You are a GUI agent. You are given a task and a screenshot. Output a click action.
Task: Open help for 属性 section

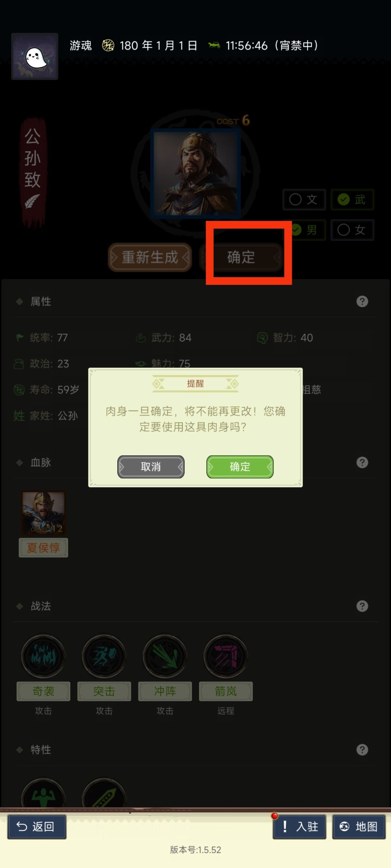[x=362, y=301]
